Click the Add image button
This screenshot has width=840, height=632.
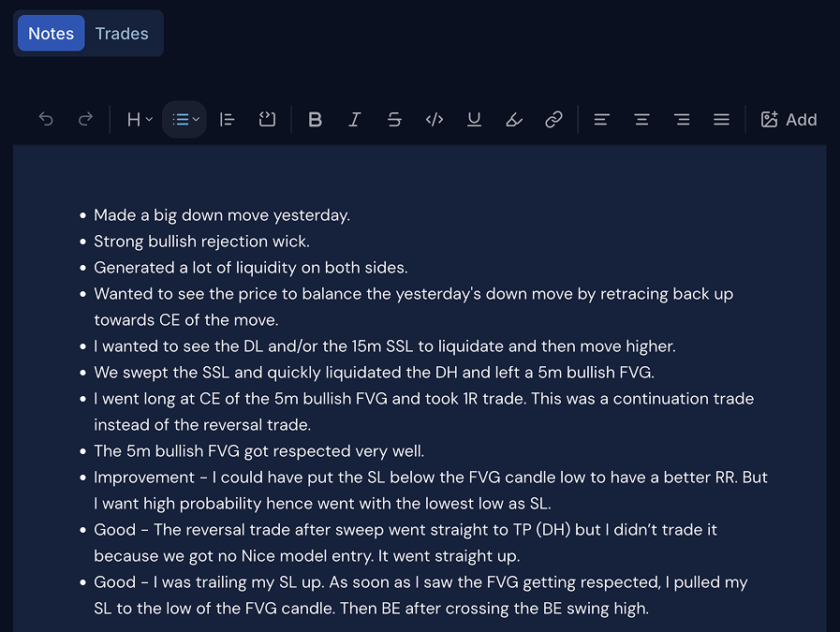(788, 119)
